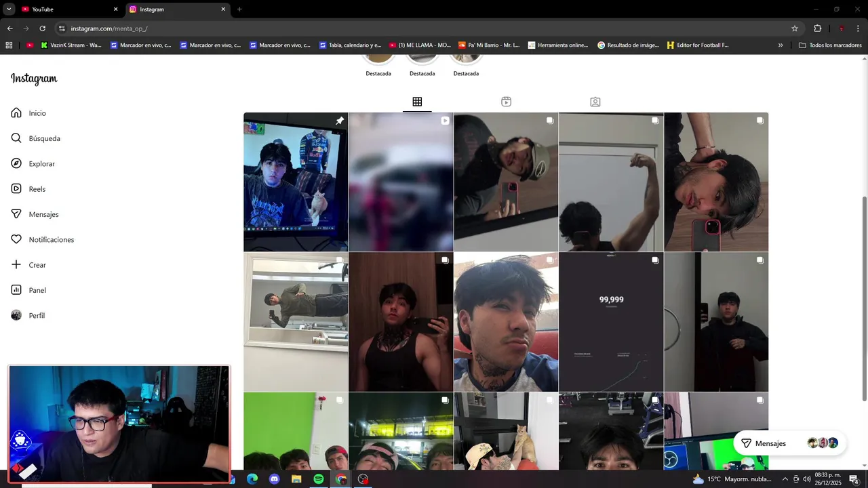Close the Instagram tab
The width and height of the screenshot is (868, 488).
(223, 9)
